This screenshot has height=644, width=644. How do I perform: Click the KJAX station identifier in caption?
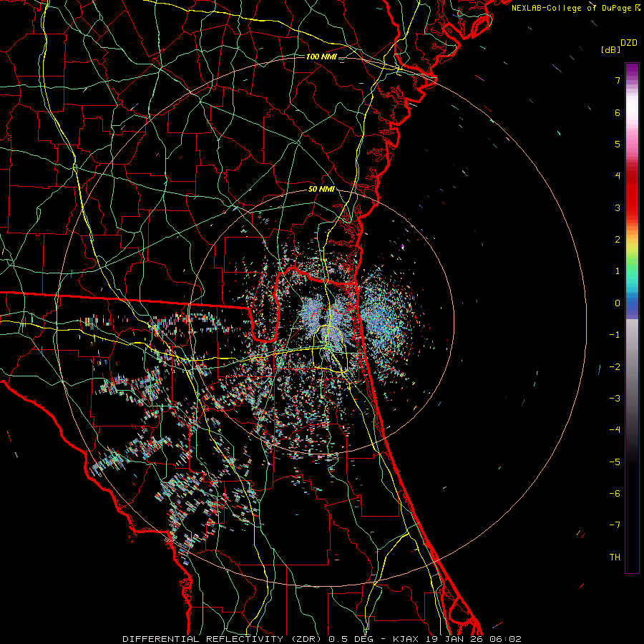pos(406,639)
